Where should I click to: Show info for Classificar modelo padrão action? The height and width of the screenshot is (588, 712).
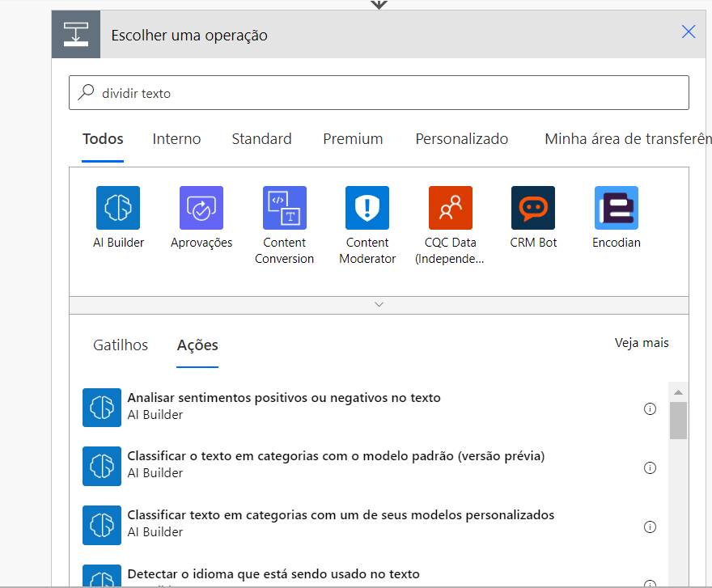pyautogui.click(x=651, y=467)
